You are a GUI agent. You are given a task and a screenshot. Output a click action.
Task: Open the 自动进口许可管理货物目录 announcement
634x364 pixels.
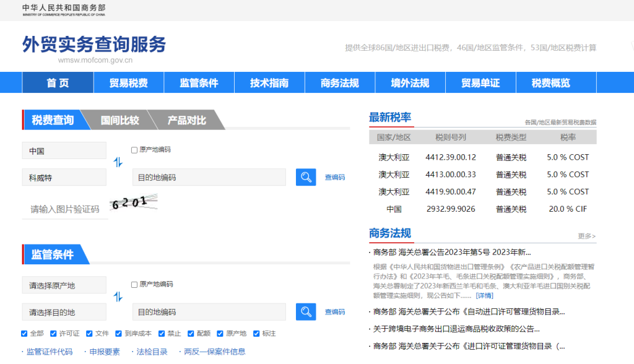click(x=469, y=311)
